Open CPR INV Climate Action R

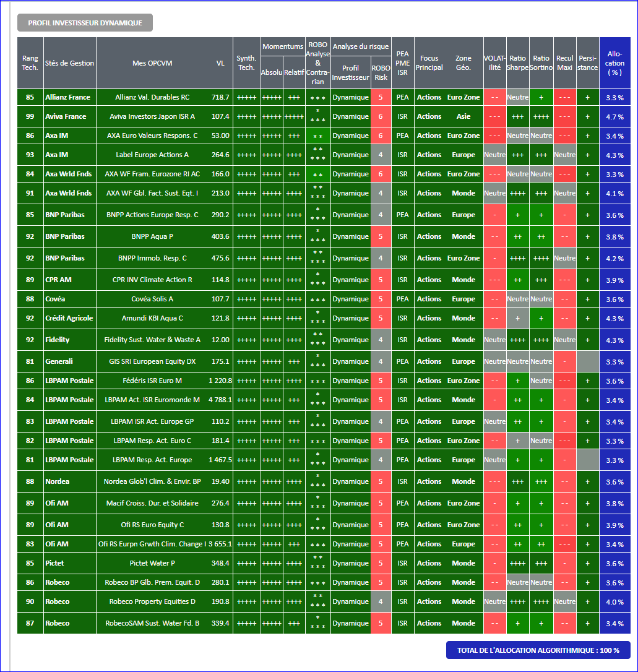click(152, 280)
